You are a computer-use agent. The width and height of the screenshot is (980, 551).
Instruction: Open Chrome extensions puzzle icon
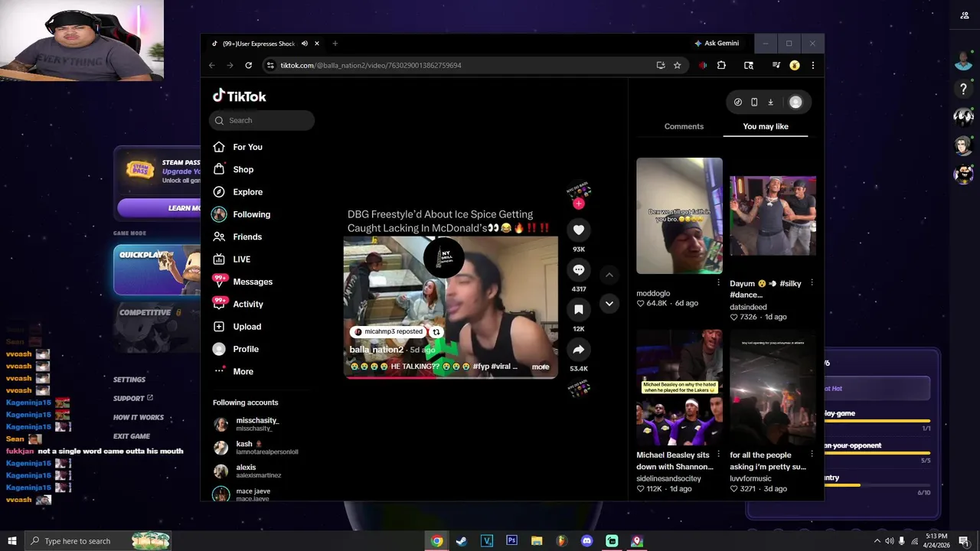pyautogui.click(x=721, y=66)
